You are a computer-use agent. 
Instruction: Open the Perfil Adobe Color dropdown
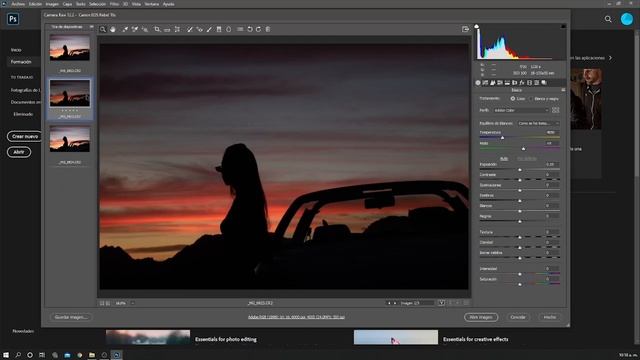[521, 110]
